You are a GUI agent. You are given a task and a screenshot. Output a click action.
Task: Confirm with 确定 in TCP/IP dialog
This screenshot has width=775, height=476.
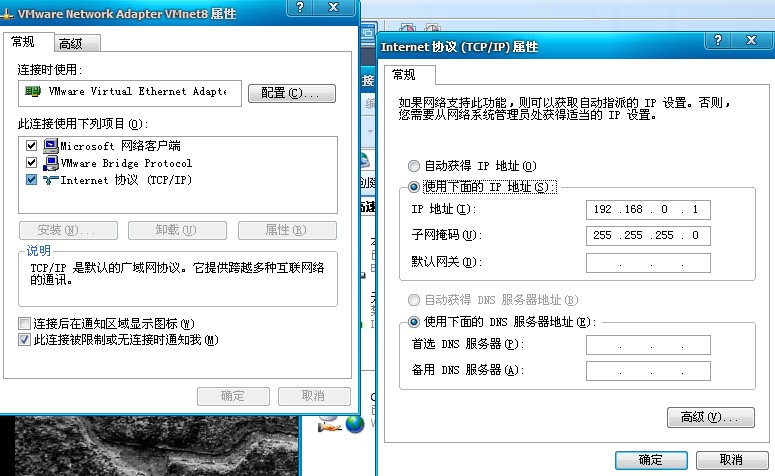point(651,460)
